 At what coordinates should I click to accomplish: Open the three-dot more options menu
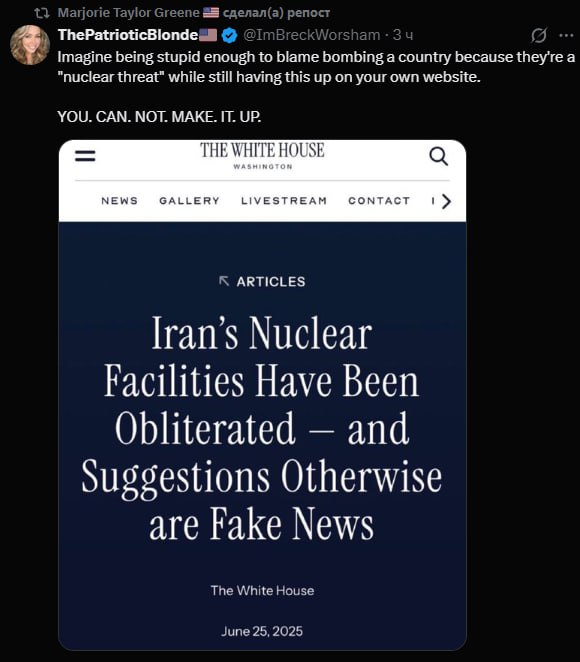click(x=566, y=35)
